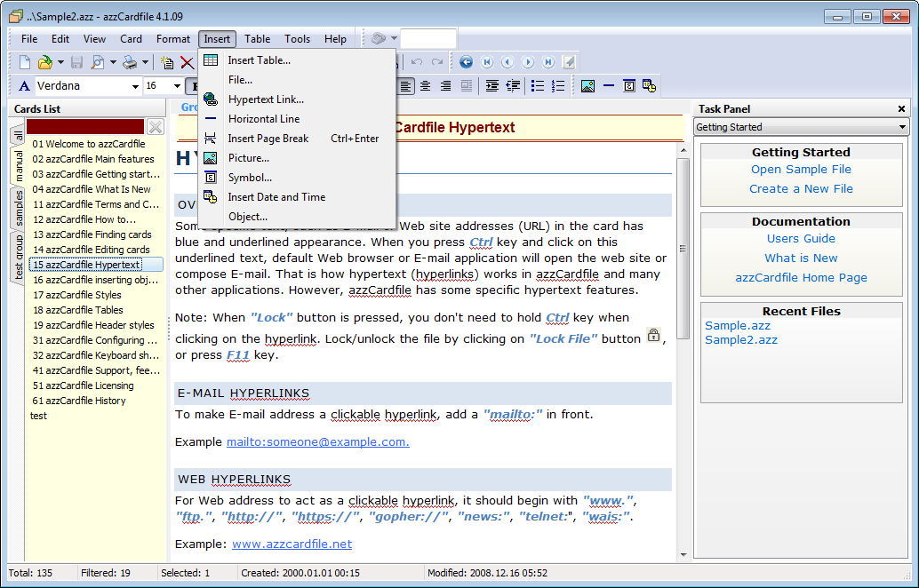Insert date and time via clock icon

(x=649, y=85)
